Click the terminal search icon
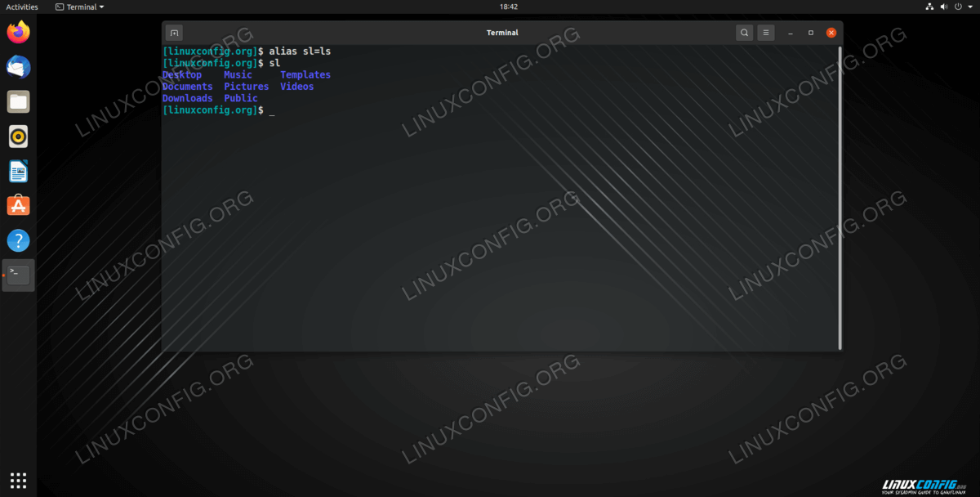Viewport: 980px width, 497px height. point(744,33)
